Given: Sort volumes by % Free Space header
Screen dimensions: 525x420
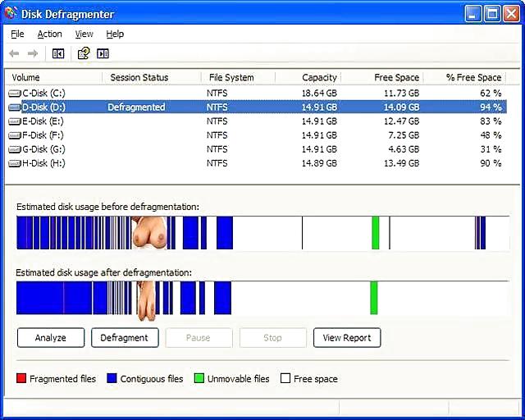Looking at the screenshot, I should coord(473,77).
